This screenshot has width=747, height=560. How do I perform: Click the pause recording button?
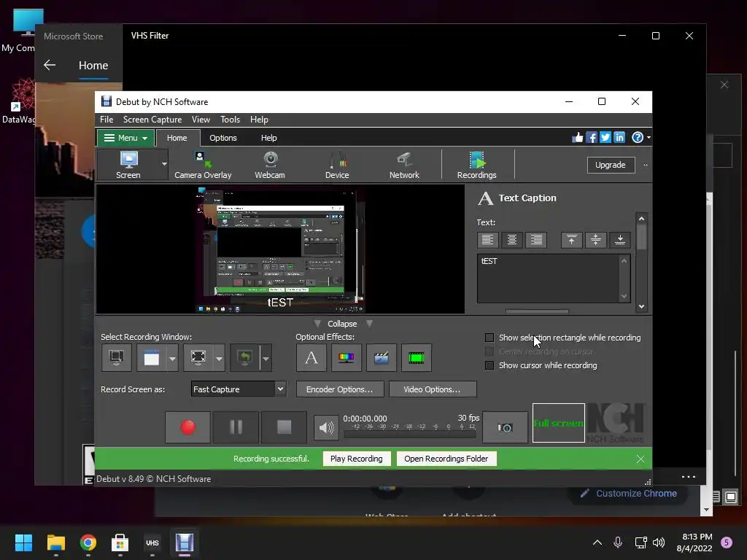tap(236, 427)
